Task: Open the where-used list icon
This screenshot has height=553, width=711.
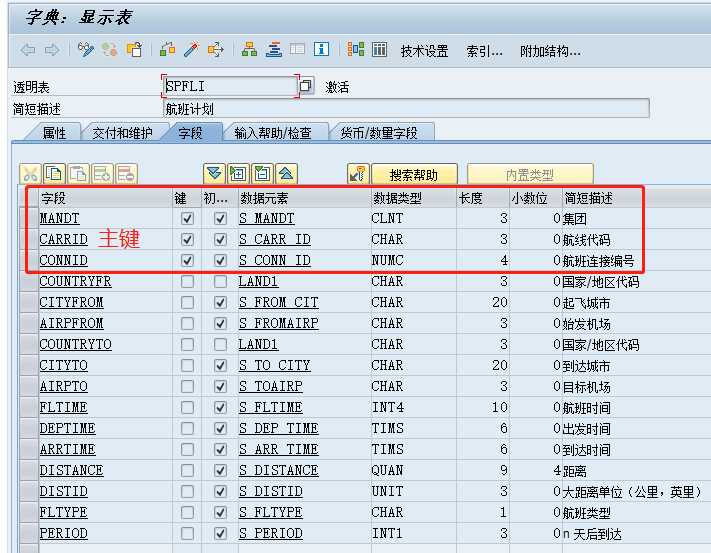Action: pos(216,49)
